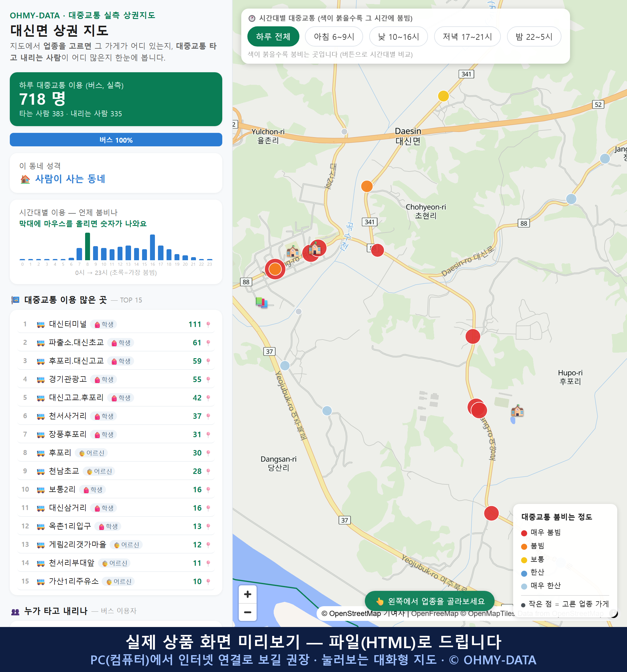Click the 붐빔 orange legend swatch
This screenshot has width=627, height=672.
524,546
